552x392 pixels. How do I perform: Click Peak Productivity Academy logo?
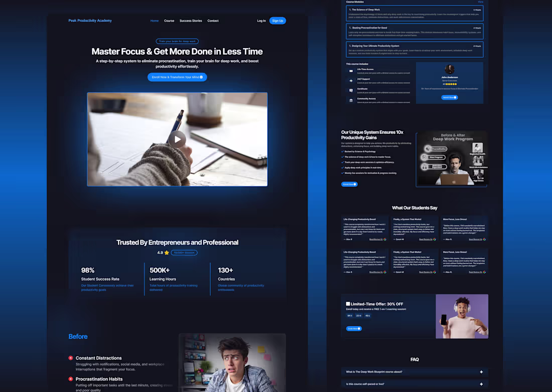pyautogui.click(x=90, y=21)
